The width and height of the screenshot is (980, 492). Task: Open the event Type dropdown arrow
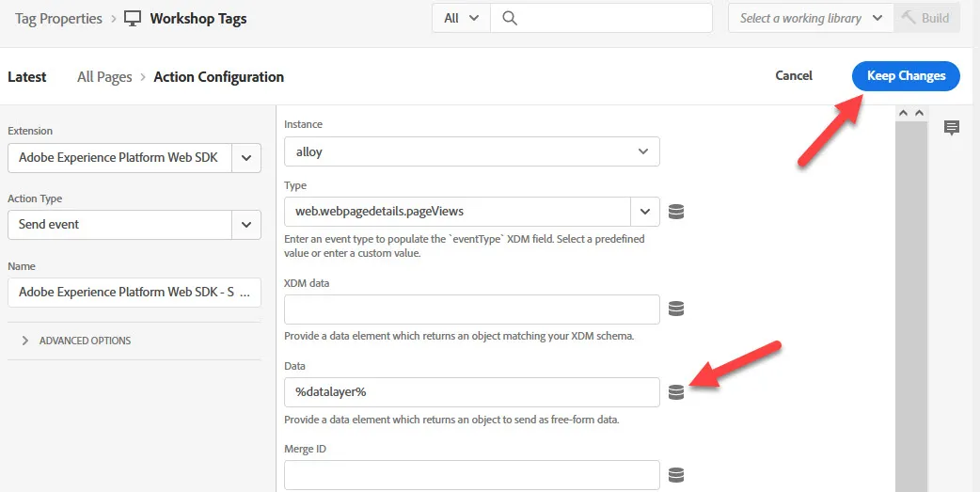[645, 212]
